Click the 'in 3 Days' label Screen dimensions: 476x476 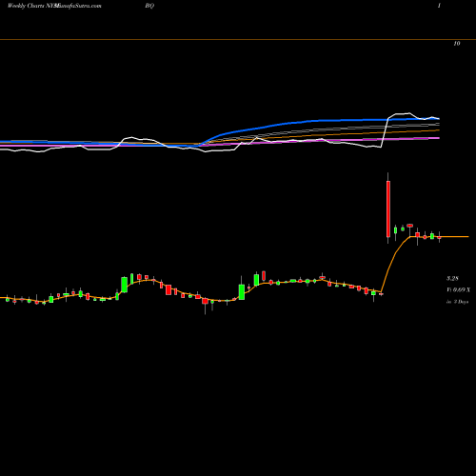tap(457, 302)
